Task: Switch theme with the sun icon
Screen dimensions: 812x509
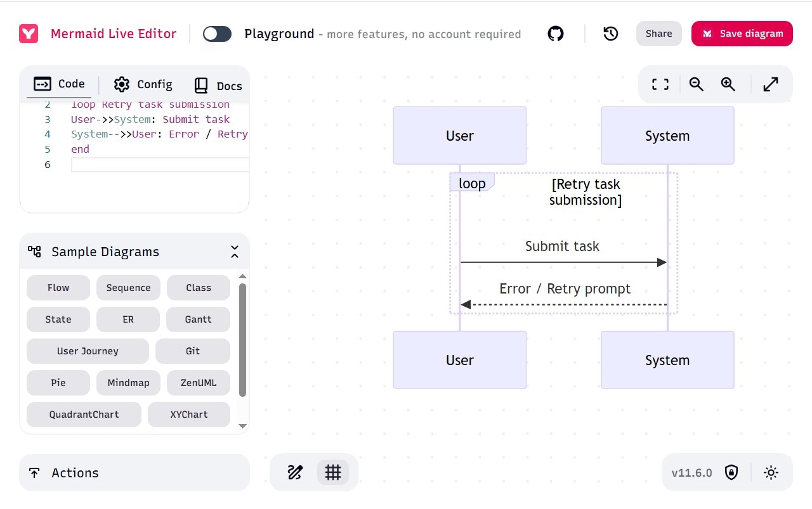Action: [x=771, y=472]
